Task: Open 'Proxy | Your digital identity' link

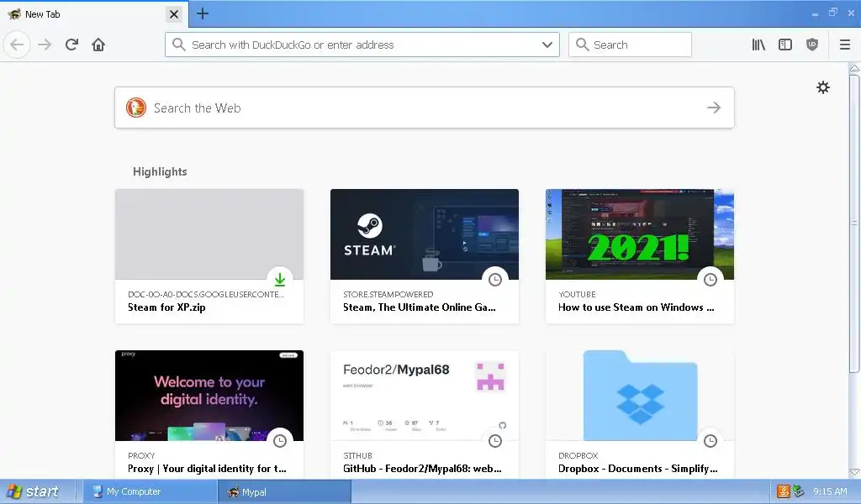Action: tap(207, 469)
